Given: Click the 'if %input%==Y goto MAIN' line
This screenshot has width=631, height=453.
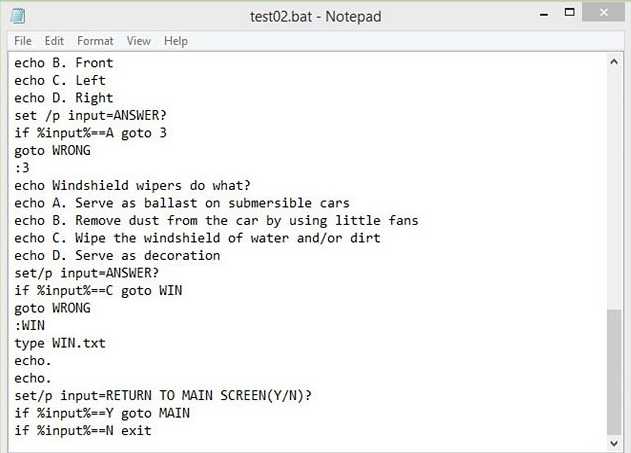Looking at the screenshot, I should point(102,413).
